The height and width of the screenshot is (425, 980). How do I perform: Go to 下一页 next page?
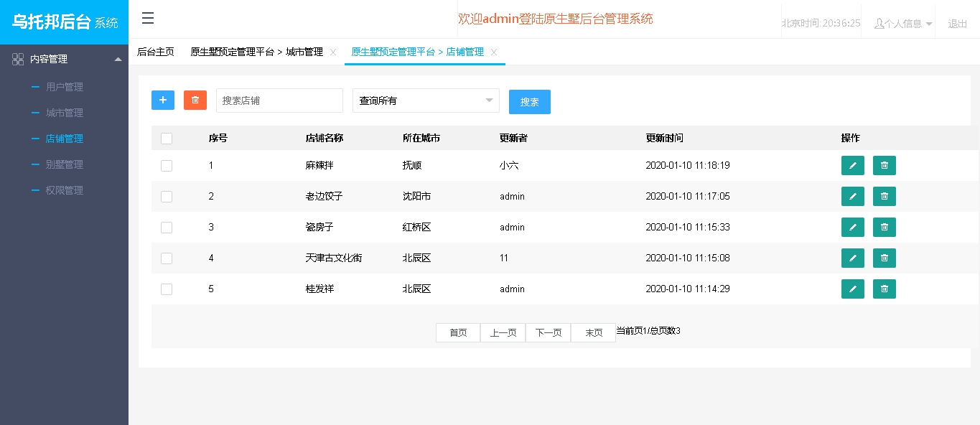[549, 333]
